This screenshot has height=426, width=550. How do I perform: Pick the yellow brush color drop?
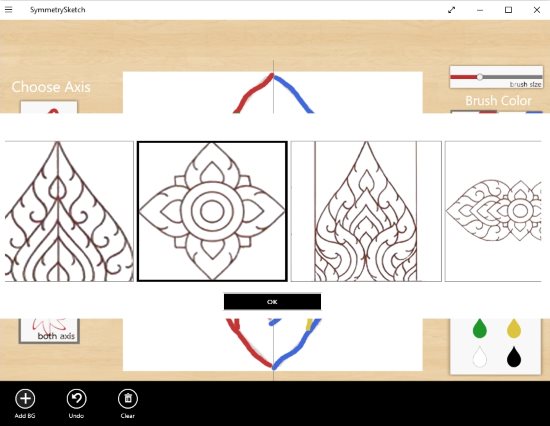pos(514,328)
